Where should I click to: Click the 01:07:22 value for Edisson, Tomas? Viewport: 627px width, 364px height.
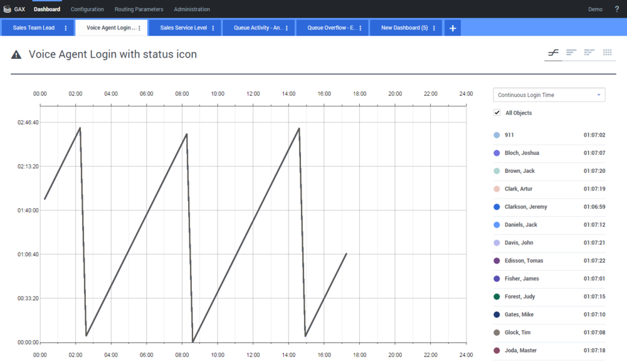coord(594,261)
